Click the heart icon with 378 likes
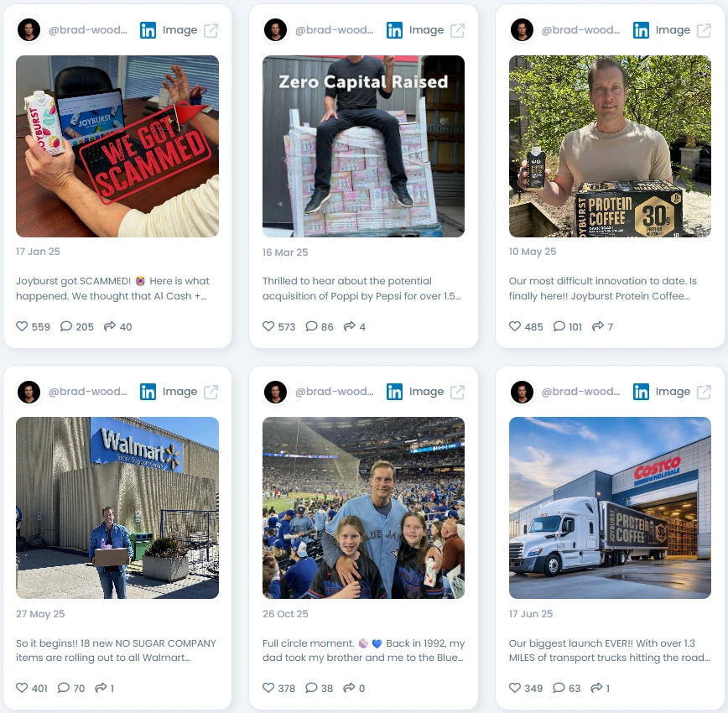Image resolution: width=728 pixels, height=713 pixels. pos(268,688)
